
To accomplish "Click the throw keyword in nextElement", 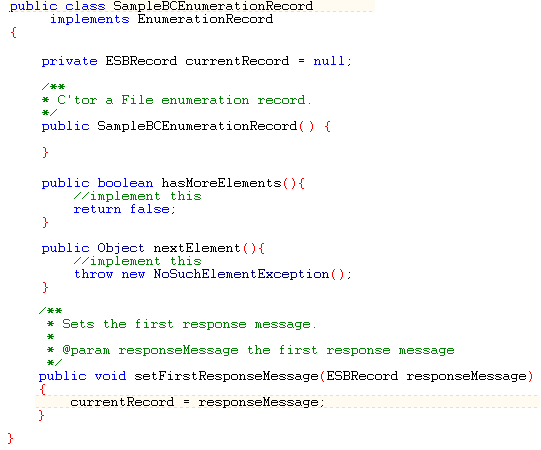I will (94, 274).
